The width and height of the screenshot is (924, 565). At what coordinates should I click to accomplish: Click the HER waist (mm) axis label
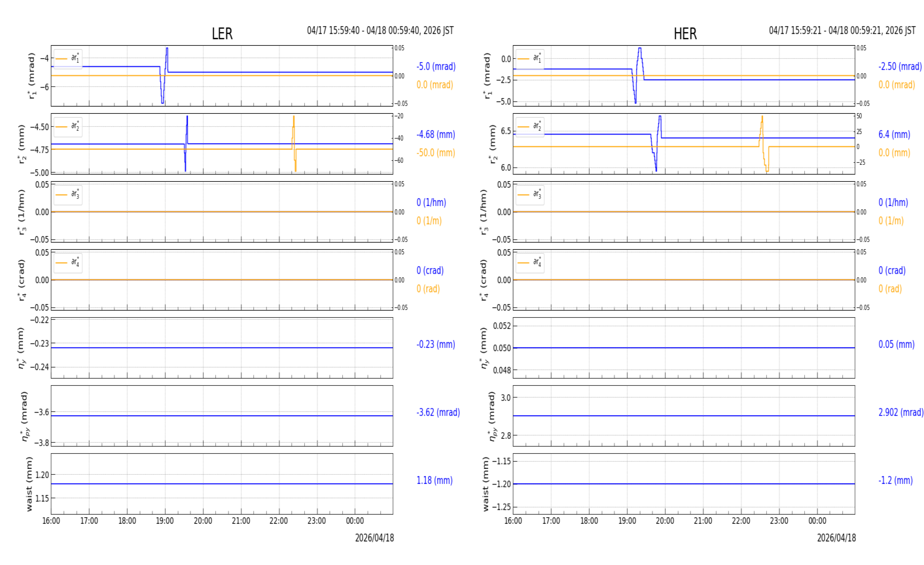pyautogui.click(x=486, y=484)
